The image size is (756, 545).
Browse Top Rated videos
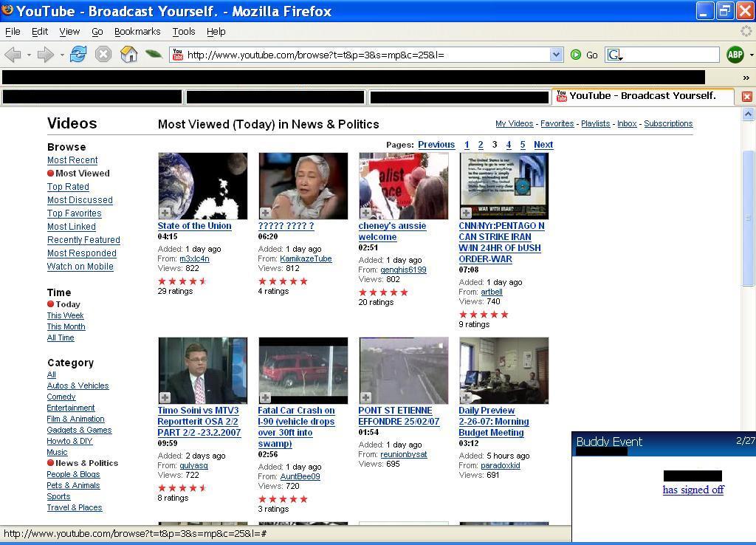point(68,187)
